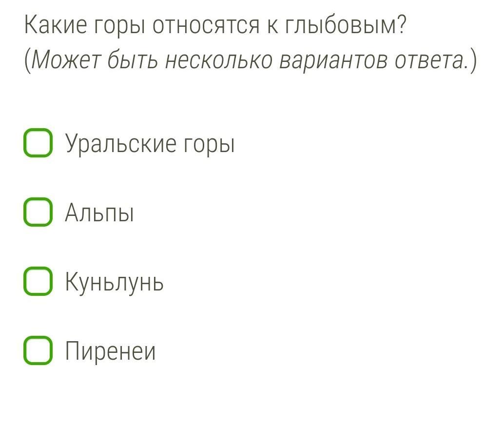The height and width of the screenshot is (425, 504).
Task: Click the Альпы answer label
Action: 99,212
